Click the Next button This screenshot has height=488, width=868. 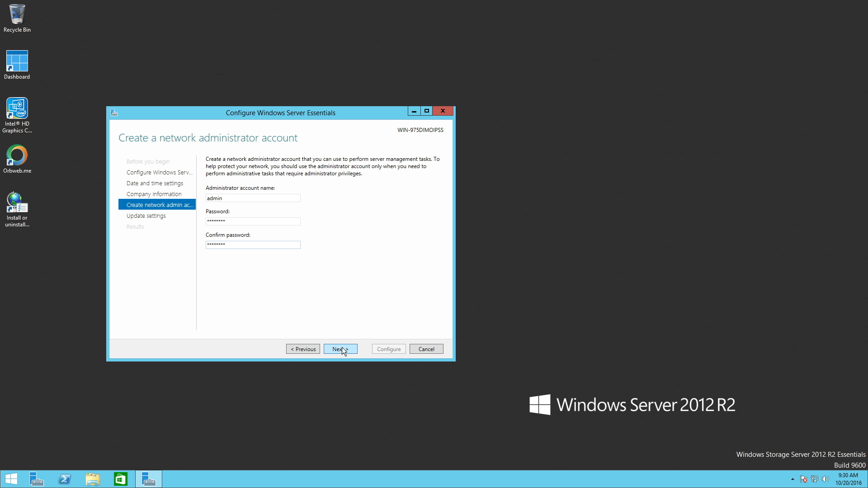[340, 349]
